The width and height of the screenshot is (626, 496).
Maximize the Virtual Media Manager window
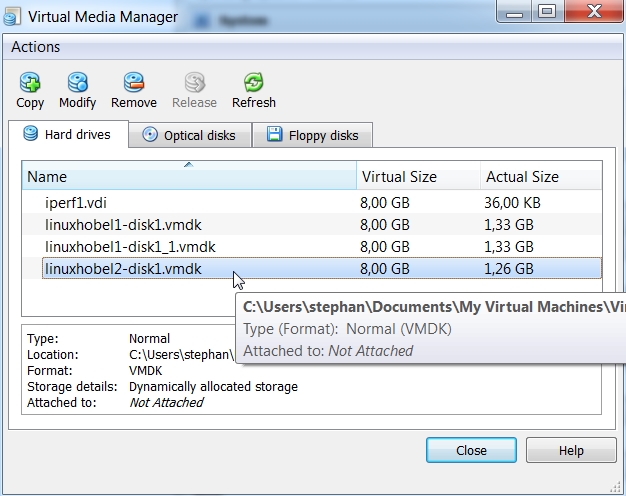pos(547,12)
